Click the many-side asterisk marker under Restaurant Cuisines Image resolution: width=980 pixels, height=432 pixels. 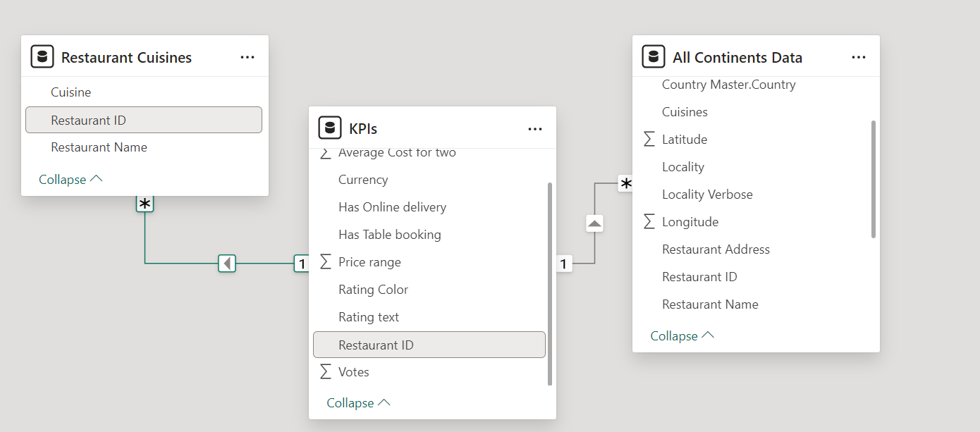tap(145, 204)
